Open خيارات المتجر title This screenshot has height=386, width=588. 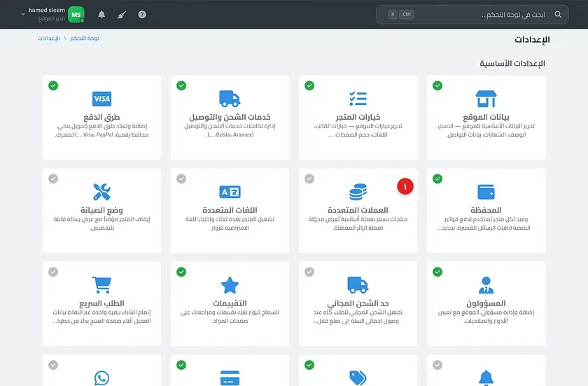(x=358, y=117)
